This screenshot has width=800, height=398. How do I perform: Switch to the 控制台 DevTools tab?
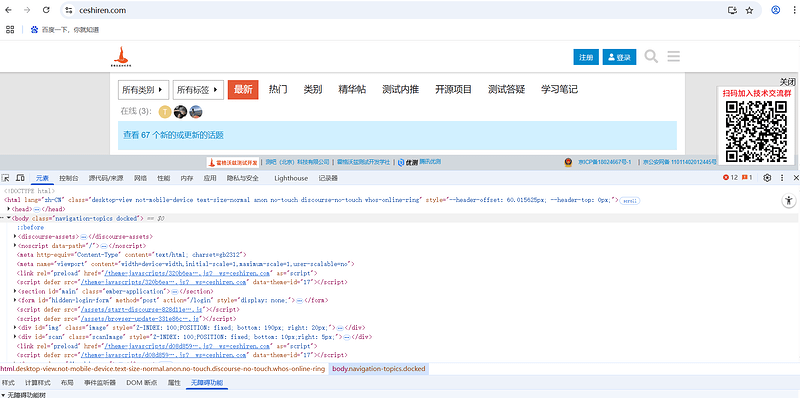pyautogui.click(x=69, y=178)
